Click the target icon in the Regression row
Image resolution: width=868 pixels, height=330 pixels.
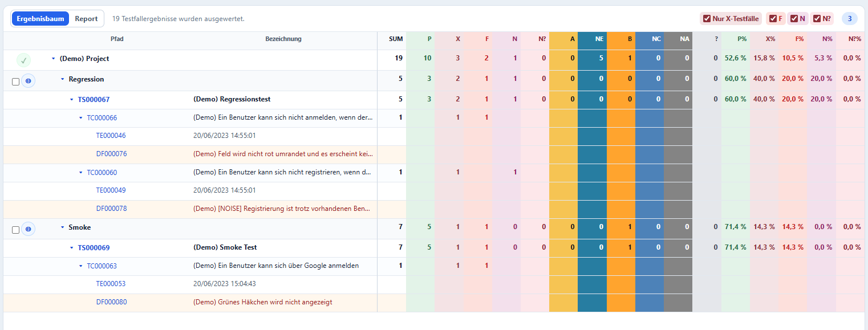tap(29, 81)
